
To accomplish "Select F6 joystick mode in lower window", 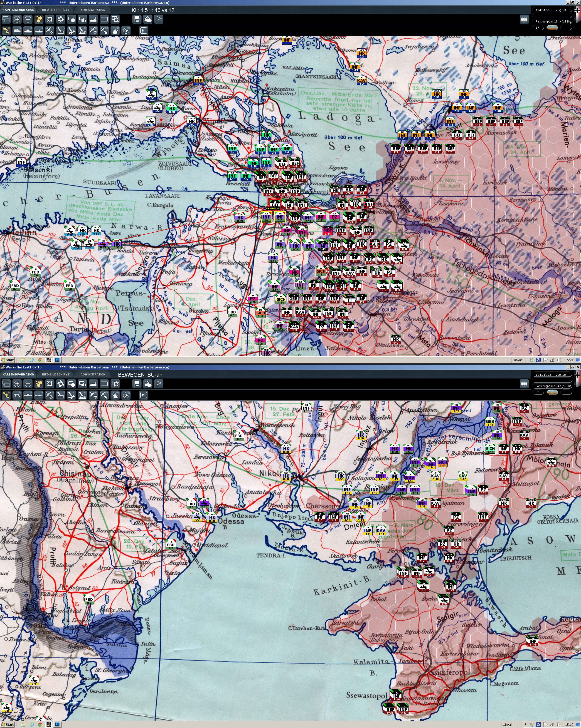I will (x=61, y=395).
